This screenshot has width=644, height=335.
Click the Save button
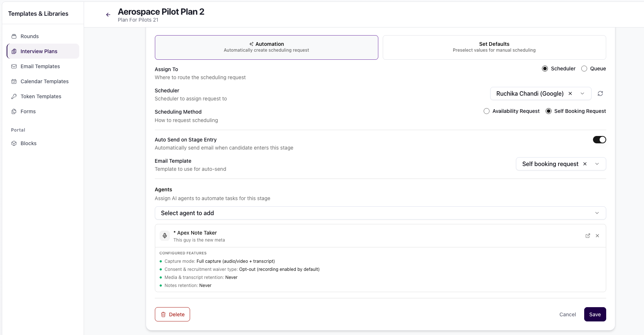pyautogui.click(x=595, y=314)
